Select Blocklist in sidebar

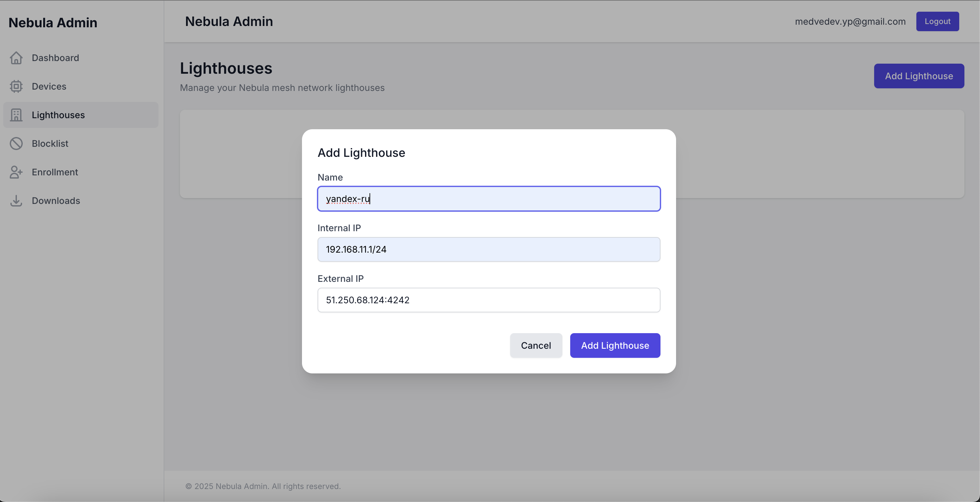pos(50,144)
